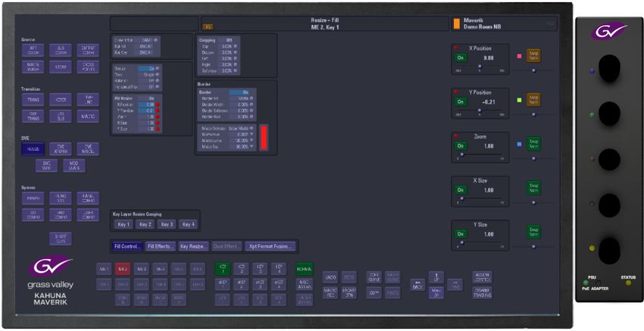Switch to the Key Resize tab
Image resolution: width=644 pixels, height=331 pixels.
click(x=193, y=246)
